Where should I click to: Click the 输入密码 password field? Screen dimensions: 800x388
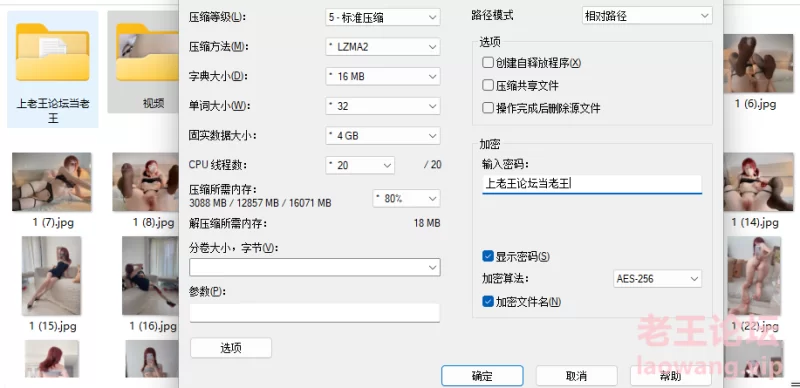[x=592, y=184]
